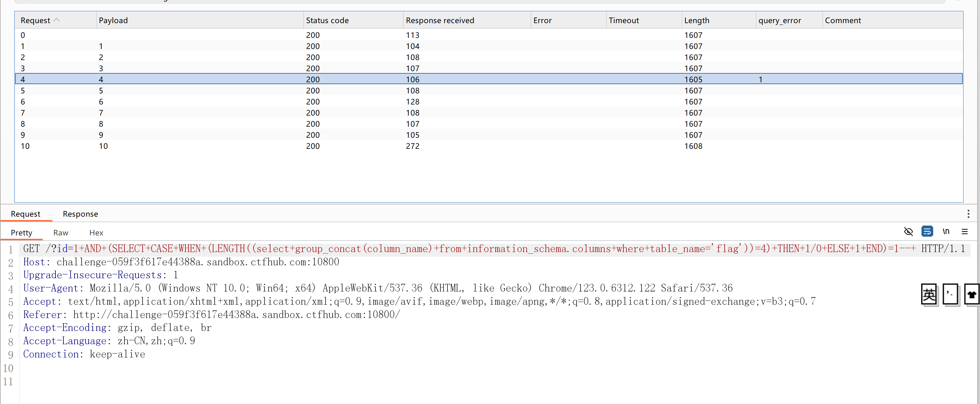Sort by Payload column header
Viewport: 980px width, 404px height.
tap(200, 20)
